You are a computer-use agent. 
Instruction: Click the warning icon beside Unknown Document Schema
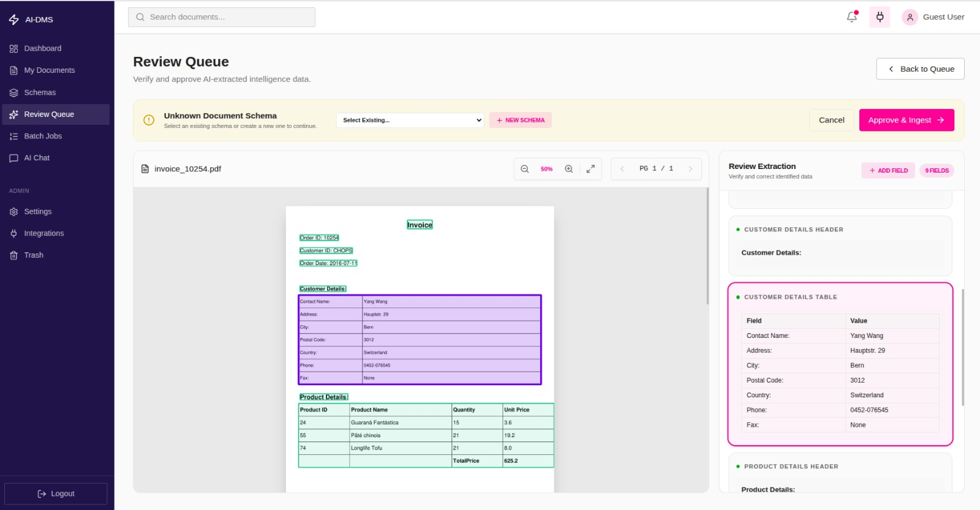click(149, 120)
